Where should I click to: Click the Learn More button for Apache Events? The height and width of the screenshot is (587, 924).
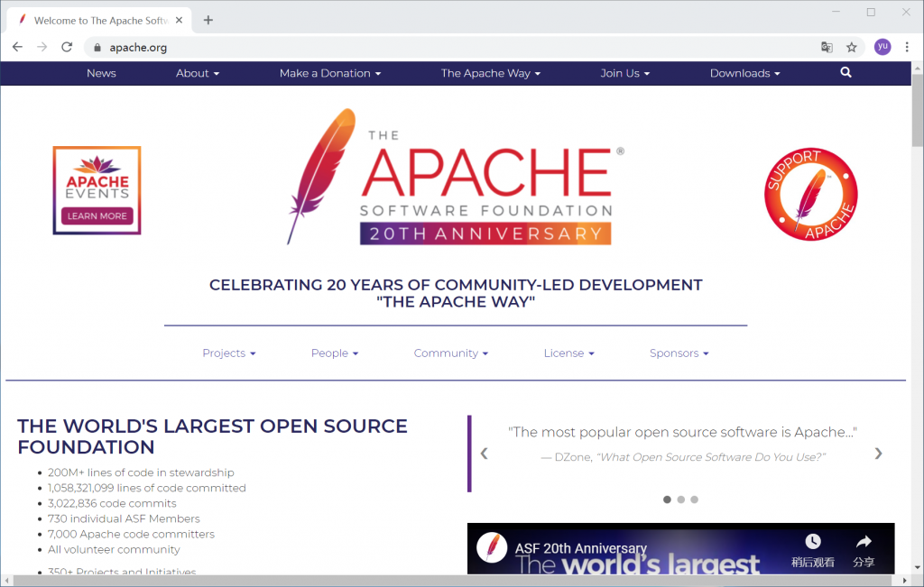pyautogui.click(x=97, y=216)
